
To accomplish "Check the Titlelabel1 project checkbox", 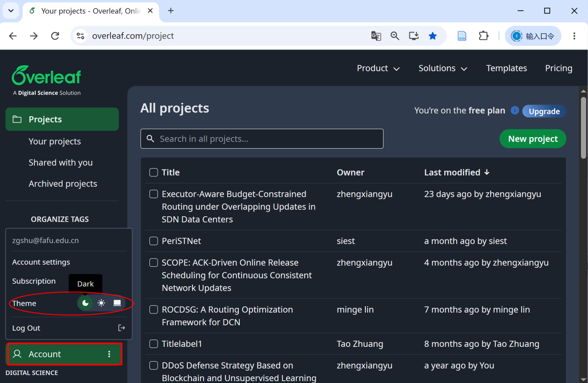I will click(153, 344).
